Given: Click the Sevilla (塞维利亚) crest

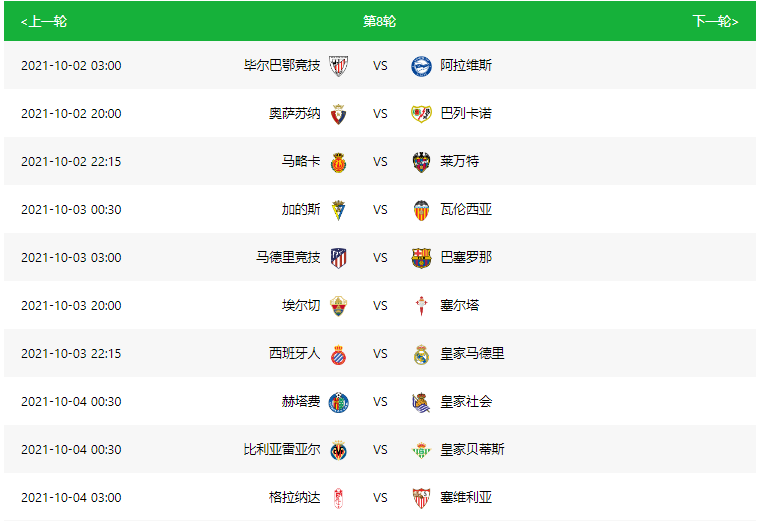Looking at the screenshot, I should [421, 498].
